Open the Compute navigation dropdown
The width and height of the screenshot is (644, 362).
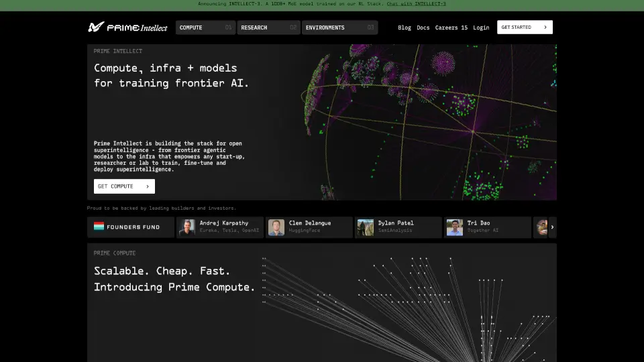pos(205,27)
